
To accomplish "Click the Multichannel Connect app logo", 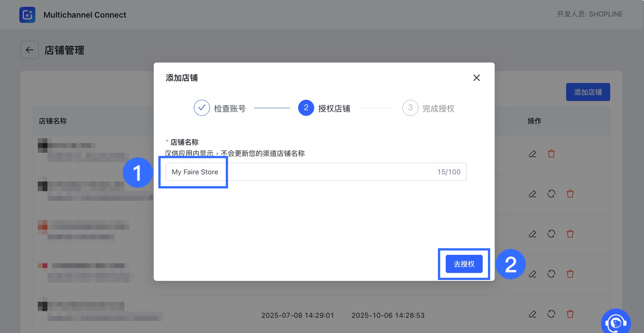I will (x=27, y=15).
